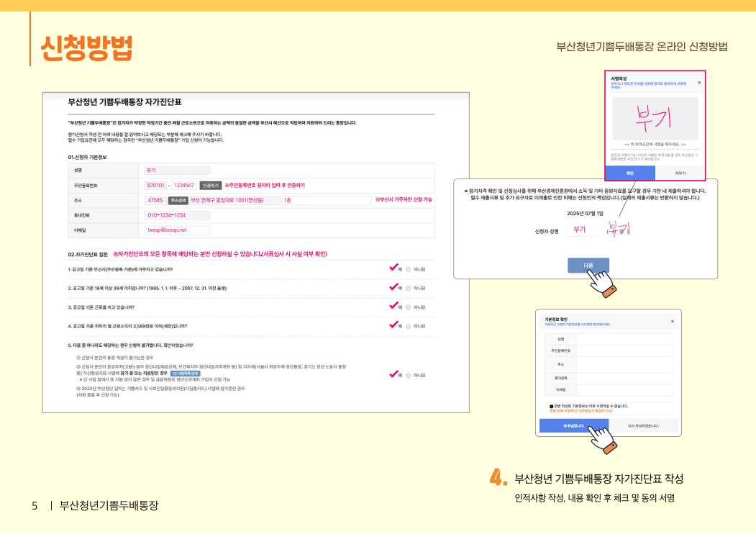
Task: Click the detailed address 1층 field
Action: pos(326,202)
